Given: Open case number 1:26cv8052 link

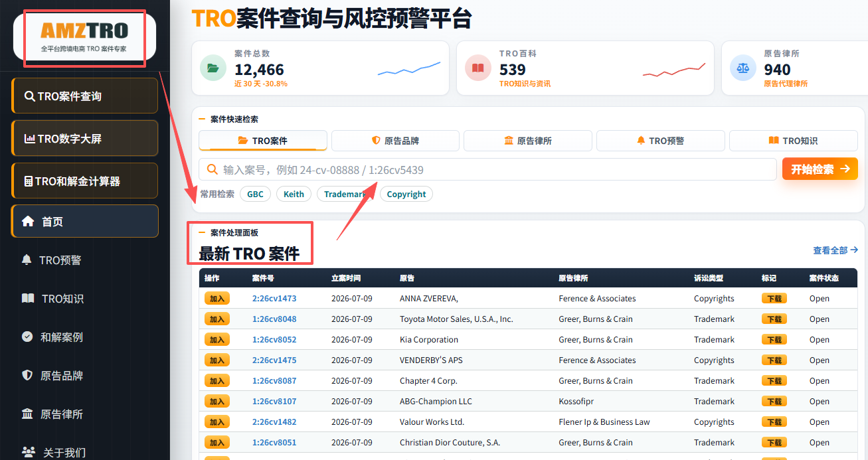Looking at the screenshot, I should 274,340.
